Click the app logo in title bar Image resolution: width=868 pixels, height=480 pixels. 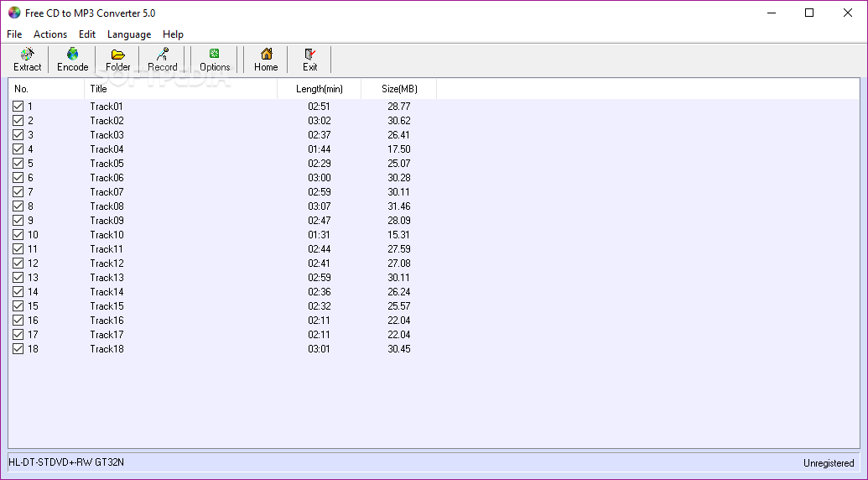click(14, 13)
